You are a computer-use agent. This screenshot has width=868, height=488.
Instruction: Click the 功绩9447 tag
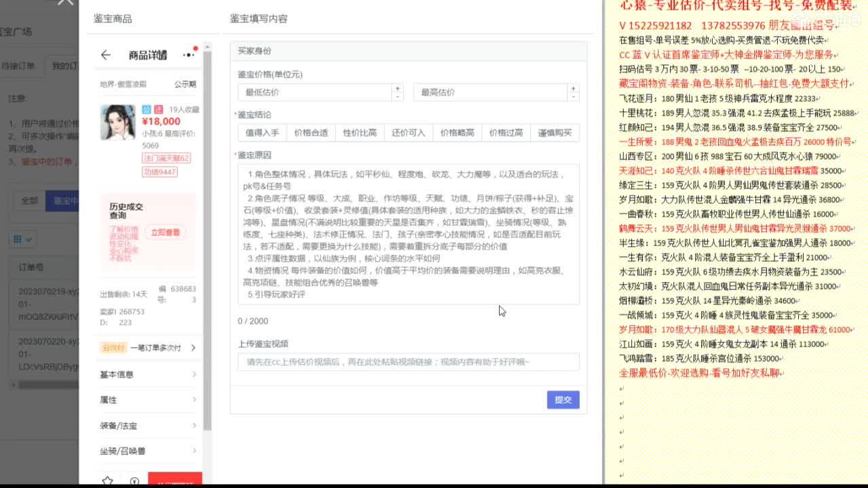159,172
